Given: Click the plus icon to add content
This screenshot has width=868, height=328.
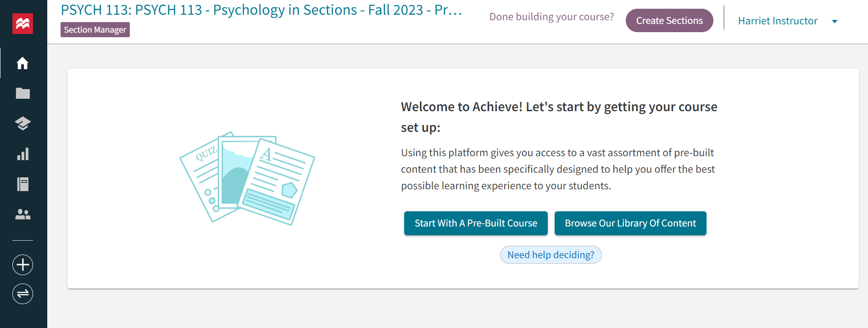Looking at the screenshot, I should click(22, 265).
